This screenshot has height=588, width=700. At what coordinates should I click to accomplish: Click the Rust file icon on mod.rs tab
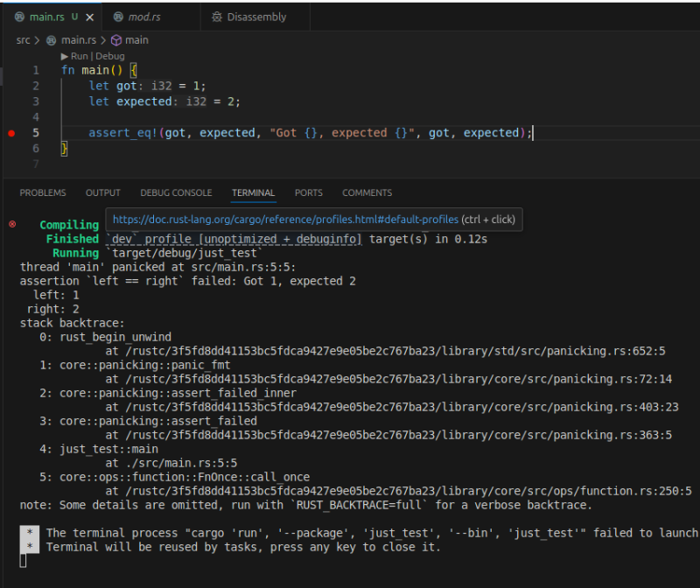click(116, 17)
